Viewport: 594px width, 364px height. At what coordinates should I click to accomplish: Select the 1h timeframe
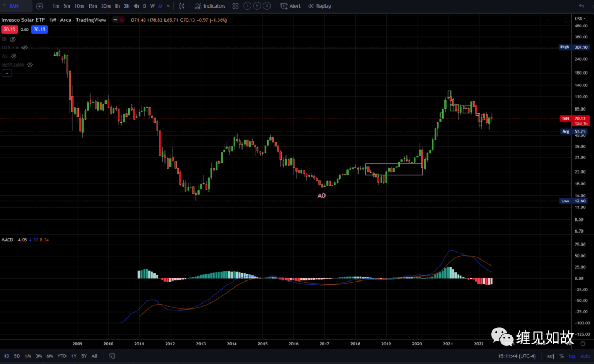click(118, 6)
